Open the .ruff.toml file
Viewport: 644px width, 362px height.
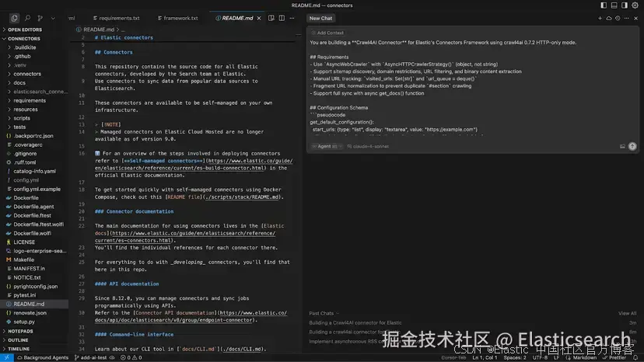34,162
